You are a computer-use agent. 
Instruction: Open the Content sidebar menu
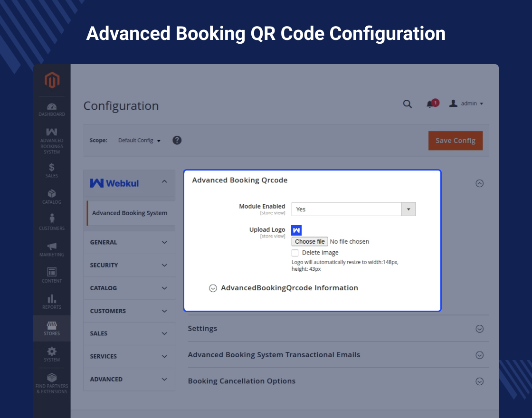pos(52,275)
